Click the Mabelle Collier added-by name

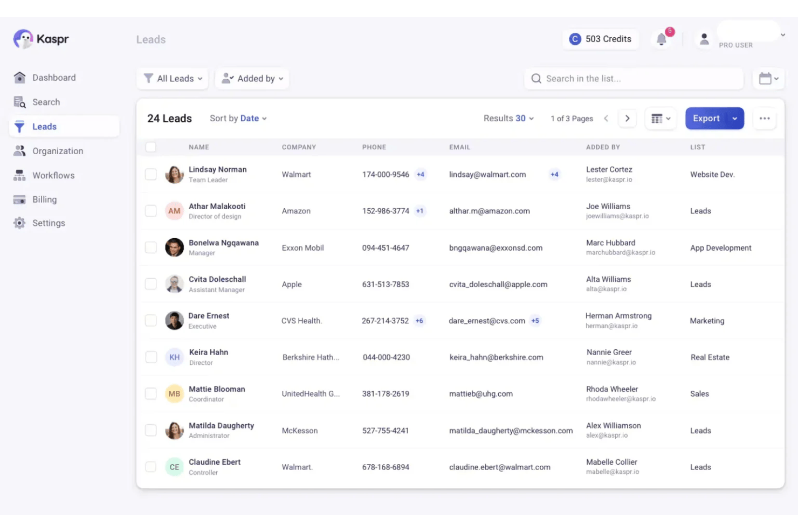pyautogui.click(x=611, y=462)
